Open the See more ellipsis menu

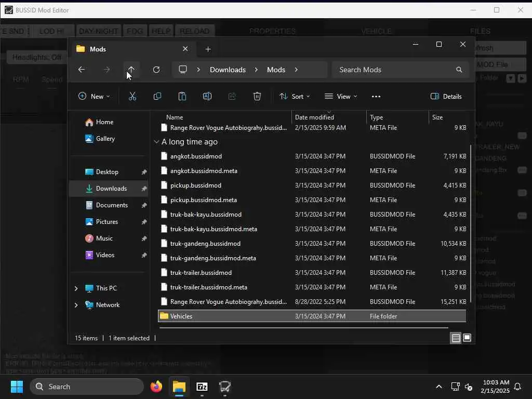coord(376,96)
